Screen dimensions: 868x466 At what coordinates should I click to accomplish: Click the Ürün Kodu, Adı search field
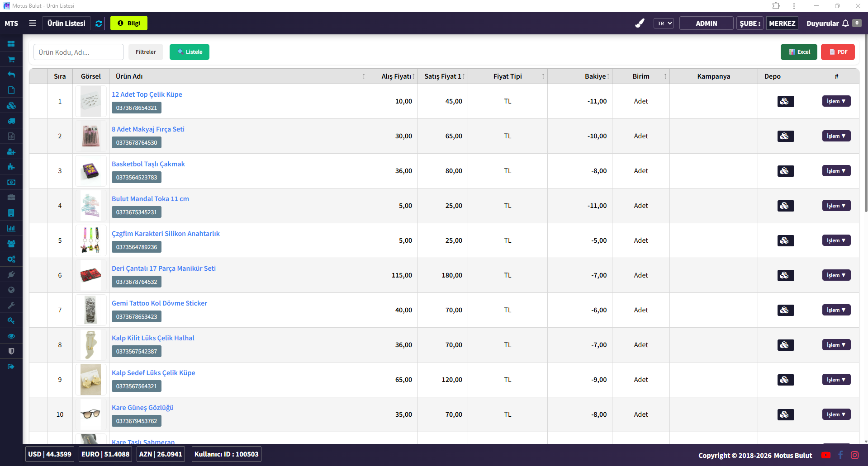click(x=79, y=52)
